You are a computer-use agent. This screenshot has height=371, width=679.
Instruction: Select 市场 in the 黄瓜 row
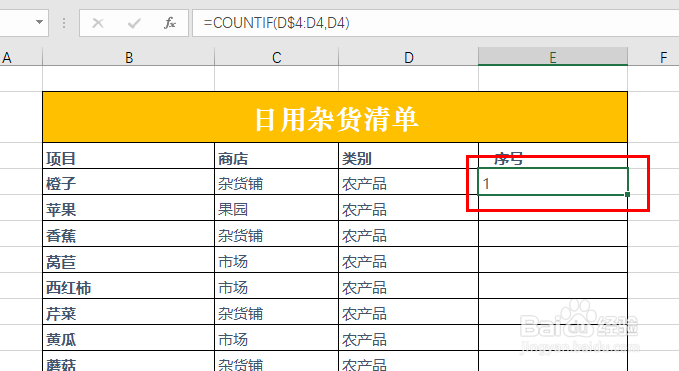(277, 338)
